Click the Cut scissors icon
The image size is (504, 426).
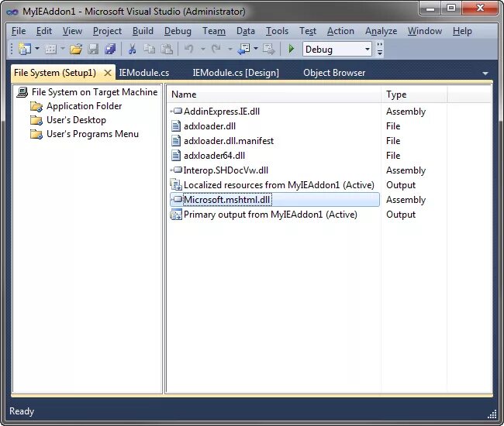[x=132, y=49]
